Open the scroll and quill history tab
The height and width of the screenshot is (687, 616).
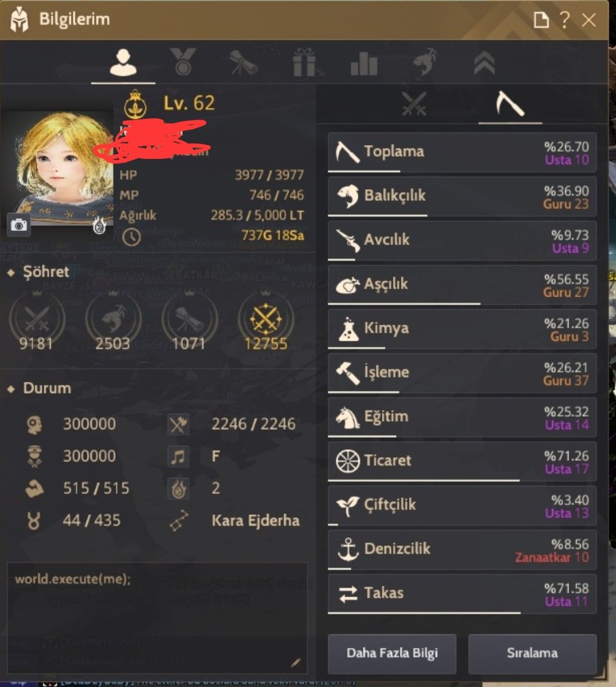(x=244, y=63)
